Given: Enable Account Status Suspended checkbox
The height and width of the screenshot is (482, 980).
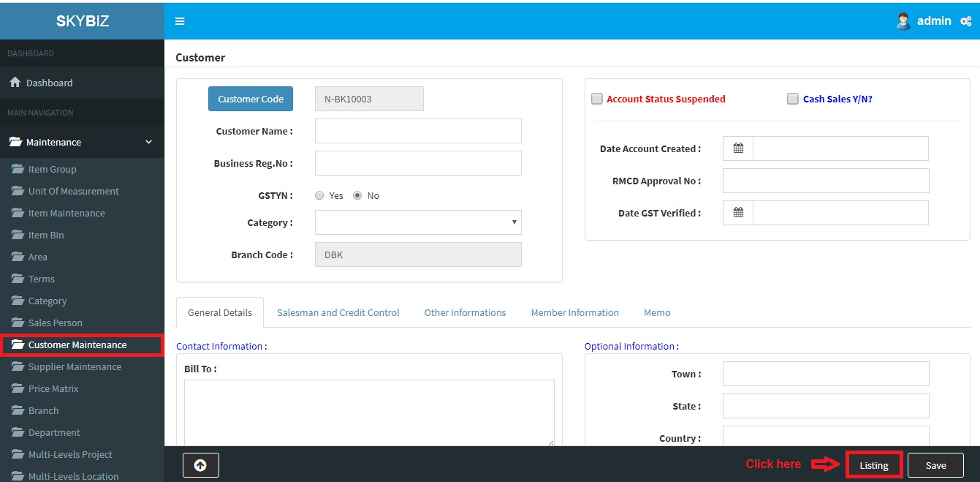Looking at the screenshot, I should point(597,99).
